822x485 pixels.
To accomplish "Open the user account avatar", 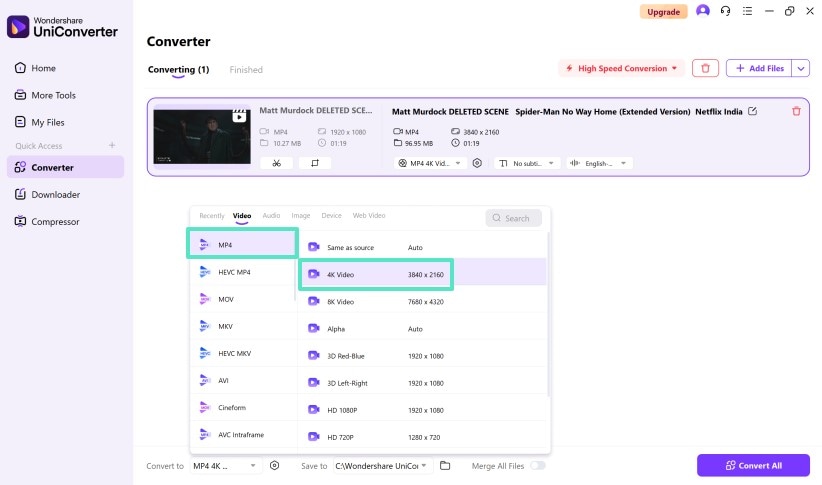I will (702, 10).
